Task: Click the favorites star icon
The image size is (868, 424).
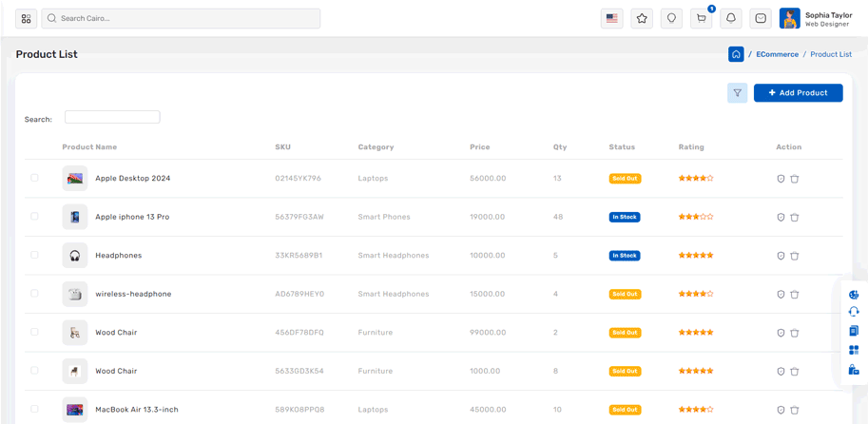Action: point(642,18)
